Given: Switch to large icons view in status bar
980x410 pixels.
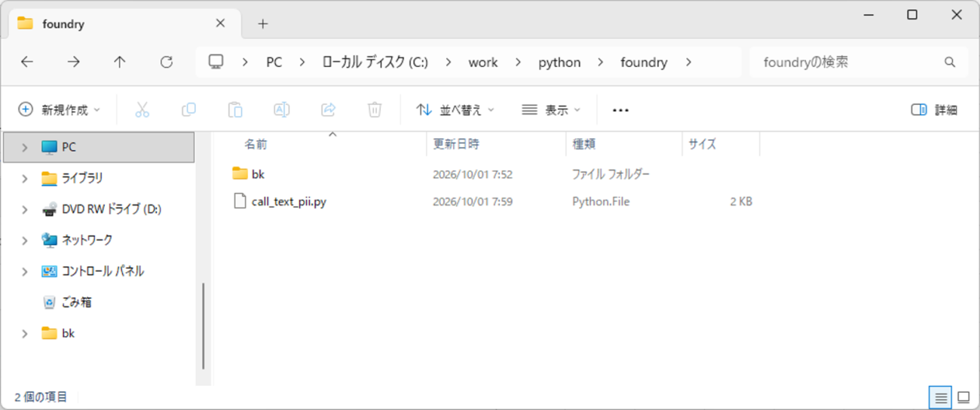Looking at the screenshot, I should 963,397.
